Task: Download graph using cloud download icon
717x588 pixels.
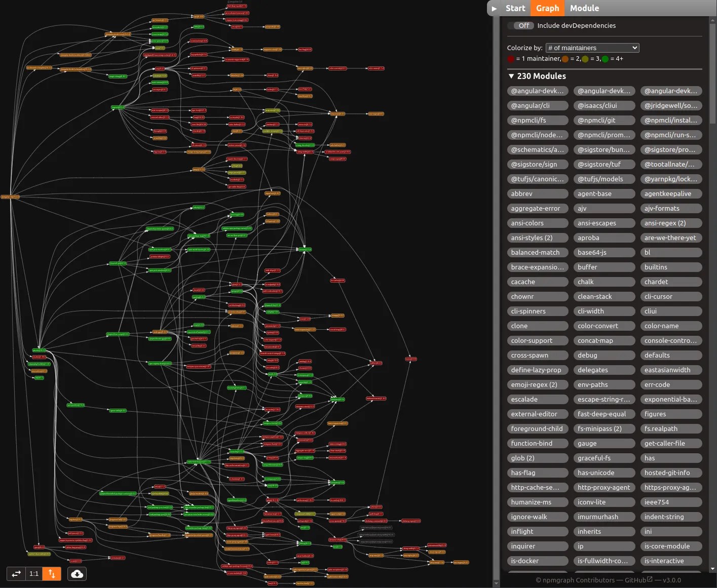Action: point(77,574)
